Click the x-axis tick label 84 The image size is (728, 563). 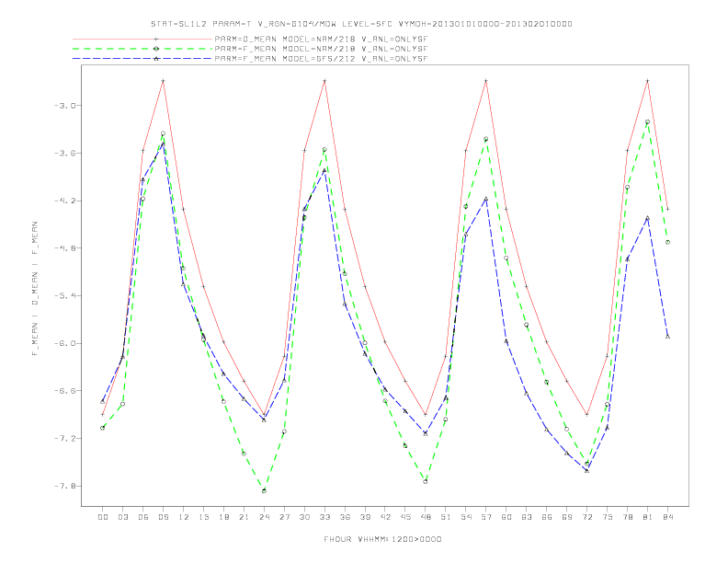pyautogui.click(x=668, y=517)
